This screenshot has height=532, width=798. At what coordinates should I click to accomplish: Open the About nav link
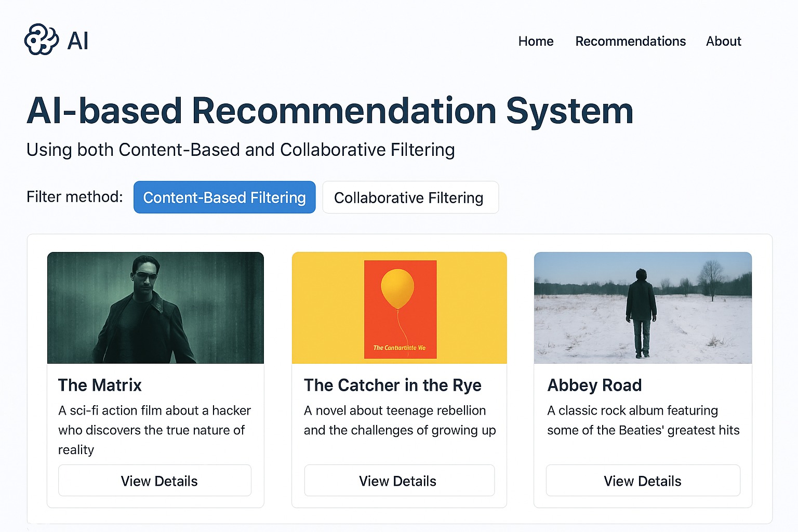click(x=723, y=41)
